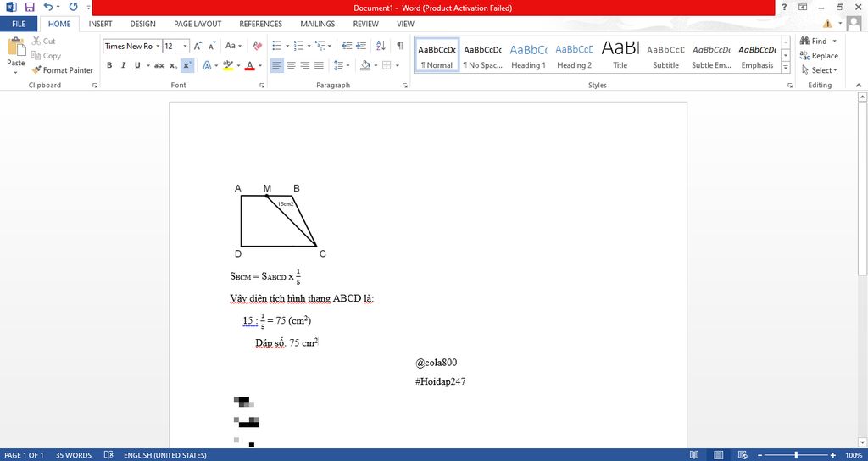The width and height of the screenshot is (868, 461).
Task: Open the FILE tab
Action: (19, 24)
